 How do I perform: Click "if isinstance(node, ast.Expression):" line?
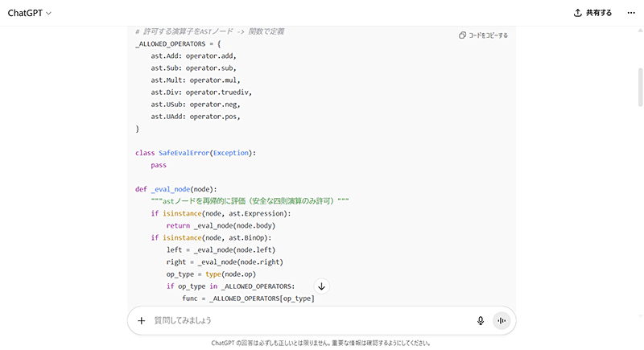(221, 213)
